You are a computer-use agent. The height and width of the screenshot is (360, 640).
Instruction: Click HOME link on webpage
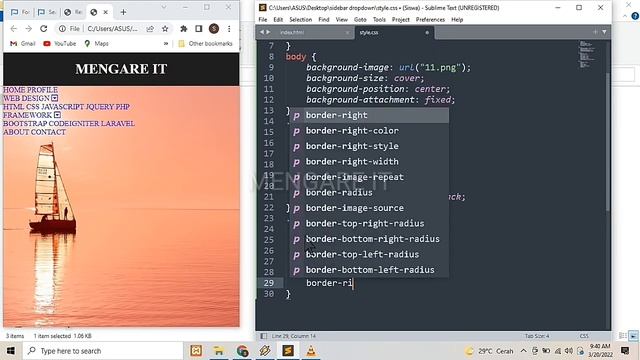(14, 90)
